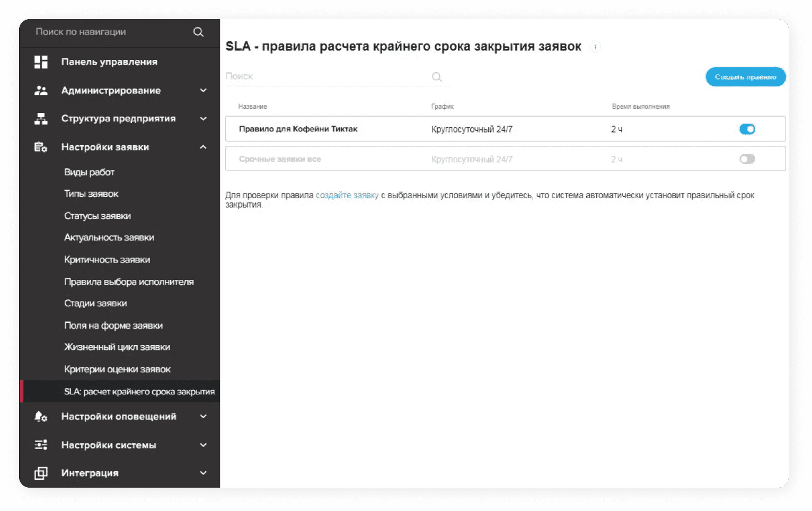The image size is (812, 511).
Task: Expand the Настройки оповещений chevron
Action: (x=203, y=417)
